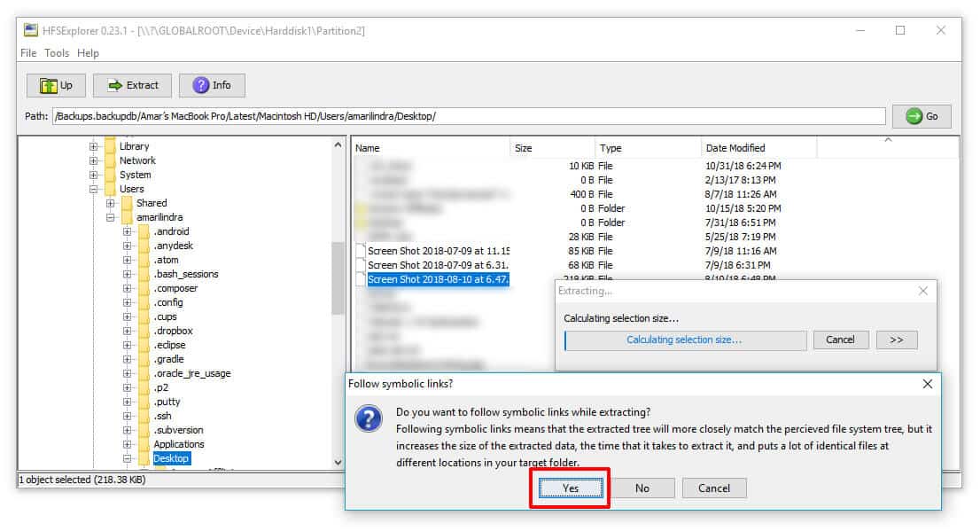980x531 pixels.
Task: Select the .dropbox folder icon in tree
Action: coord(143,331)
